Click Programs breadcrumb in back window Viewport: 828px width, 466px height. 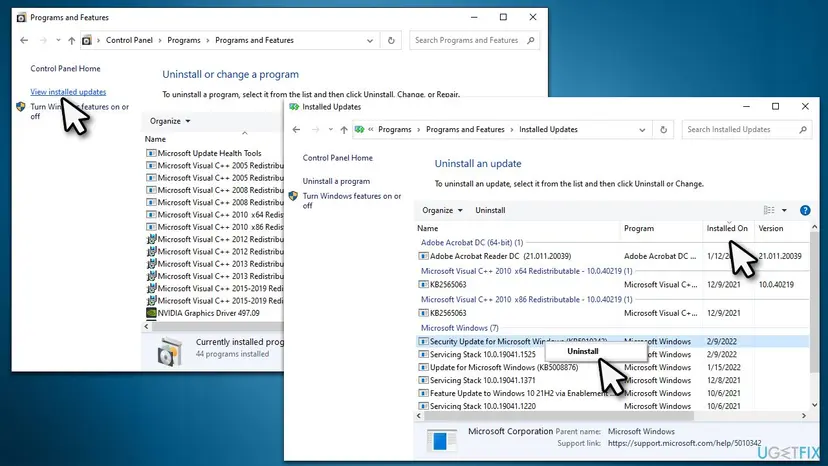[x=184, y=40]
